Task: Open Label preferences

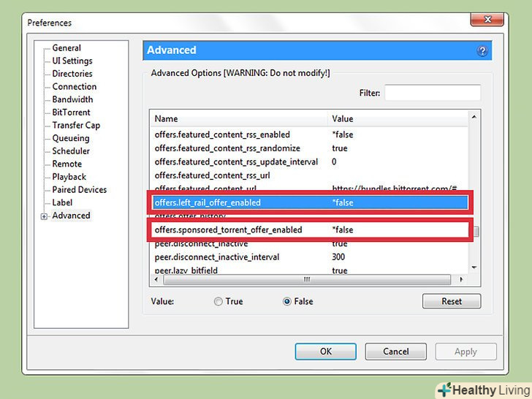Action: pyautogui.click(x=62, y=202)
